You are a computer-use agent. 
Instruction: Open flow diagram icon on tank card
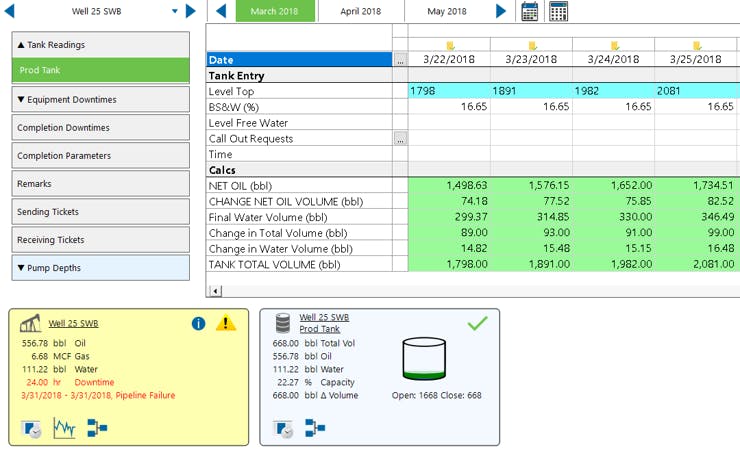click(315, 428)
